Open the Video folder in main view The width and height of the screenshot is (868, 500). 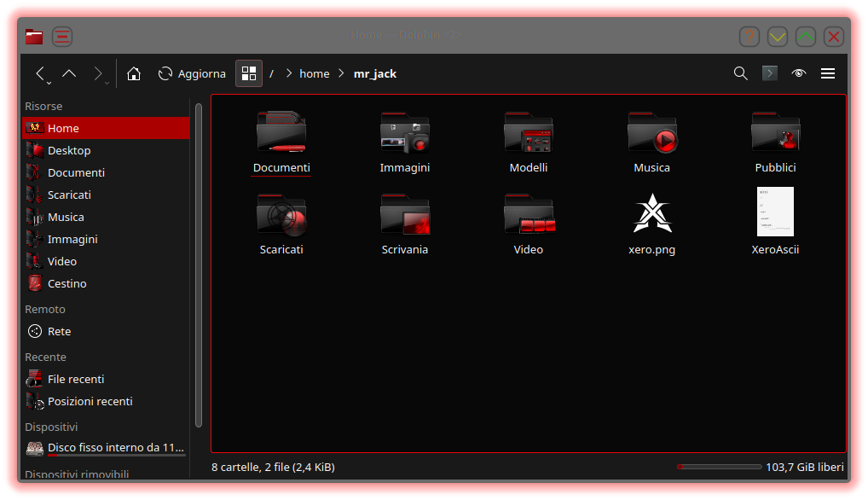tap(529, 214)
